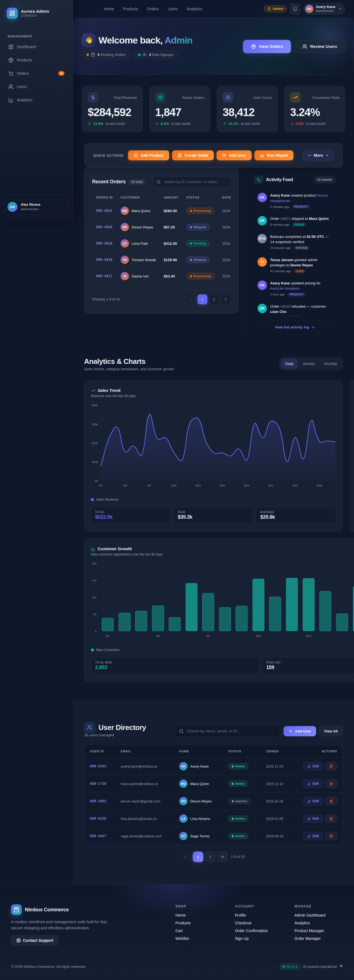Click search icon in User Directory
The height and width of the screenshot is (980, 354).
click(181, 731)
